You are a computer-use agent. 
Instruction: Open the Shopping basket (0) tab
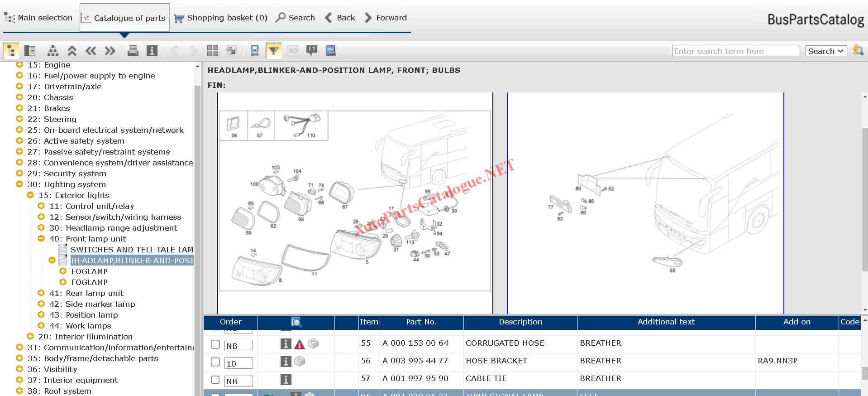pyautogui.click(x=221, y=18)
